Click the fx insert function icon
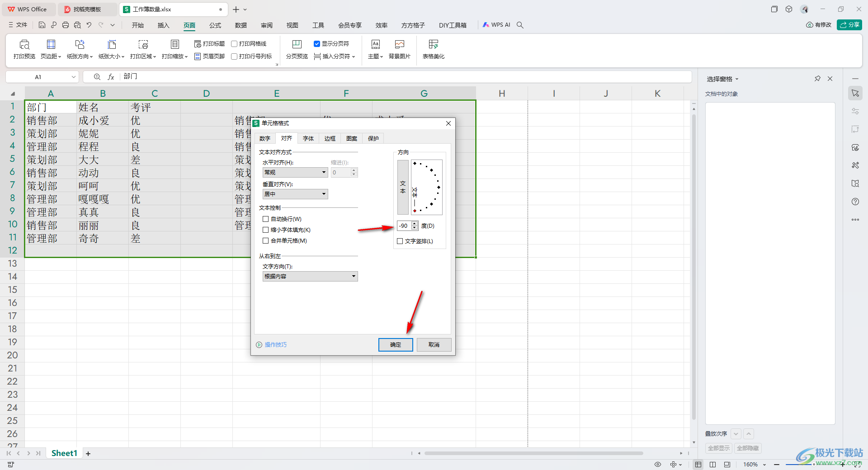This screenshot has width=868, height=470. [x=111, y=77]
